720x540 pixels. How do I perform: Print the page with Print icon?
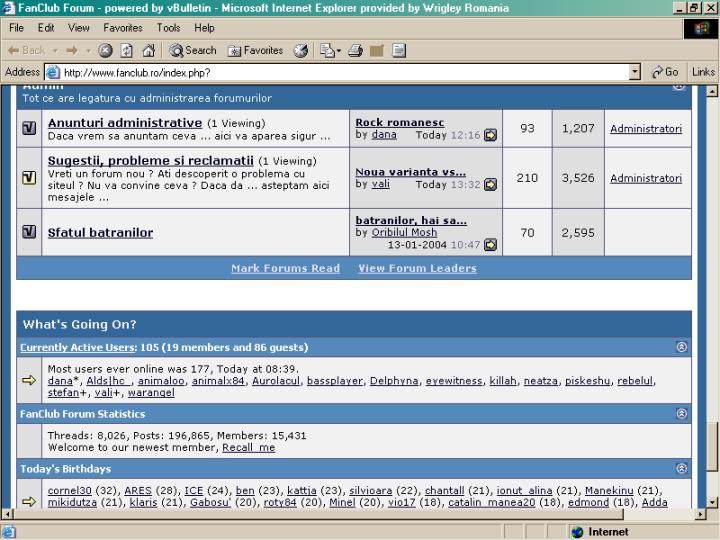click(355, 51)
